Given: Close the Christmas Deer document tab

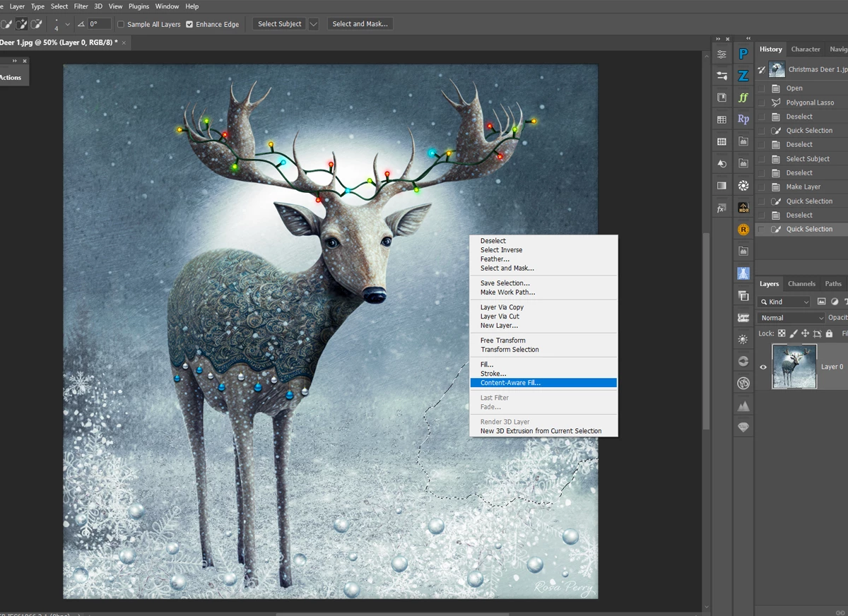Looking at the screenshot, I should (124, 43).
